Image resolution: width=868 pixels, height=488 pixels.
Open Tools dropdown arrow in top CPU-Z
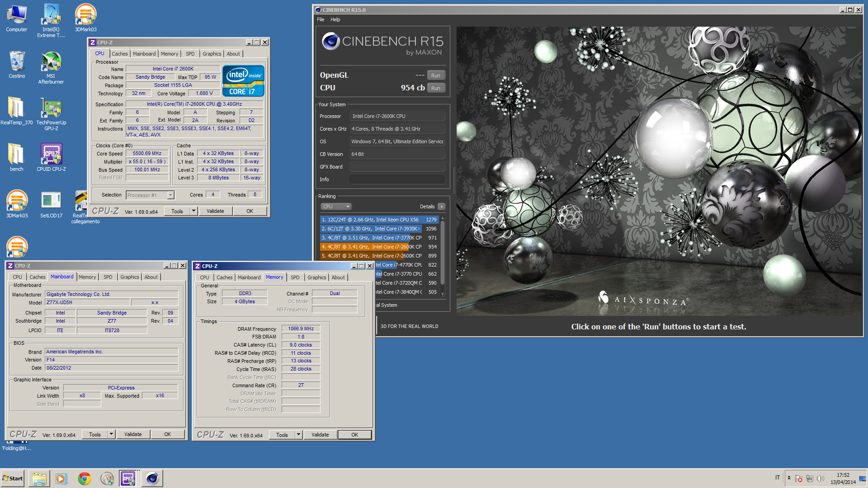(193, 211)
